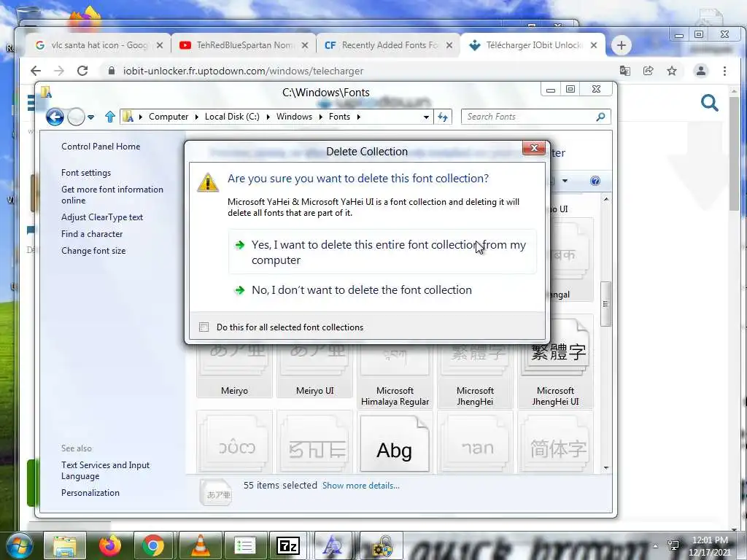Open Change font size
Screen dimensions: 747x560
[x=93, y=251]
